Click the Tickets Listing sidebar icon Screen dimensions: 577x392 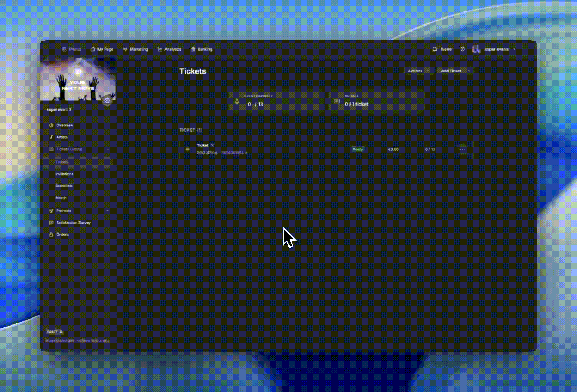[x=51, y=149]
